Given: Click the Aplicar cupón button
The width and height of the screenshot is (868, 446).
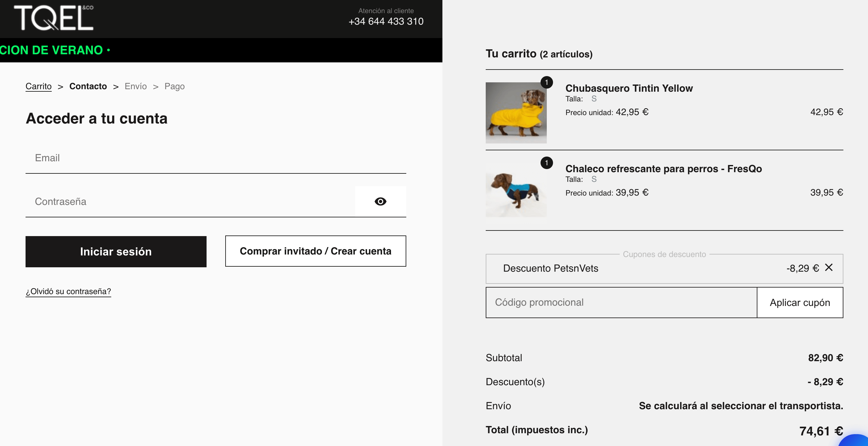Looking at the screenshot, I should (800, 303).
